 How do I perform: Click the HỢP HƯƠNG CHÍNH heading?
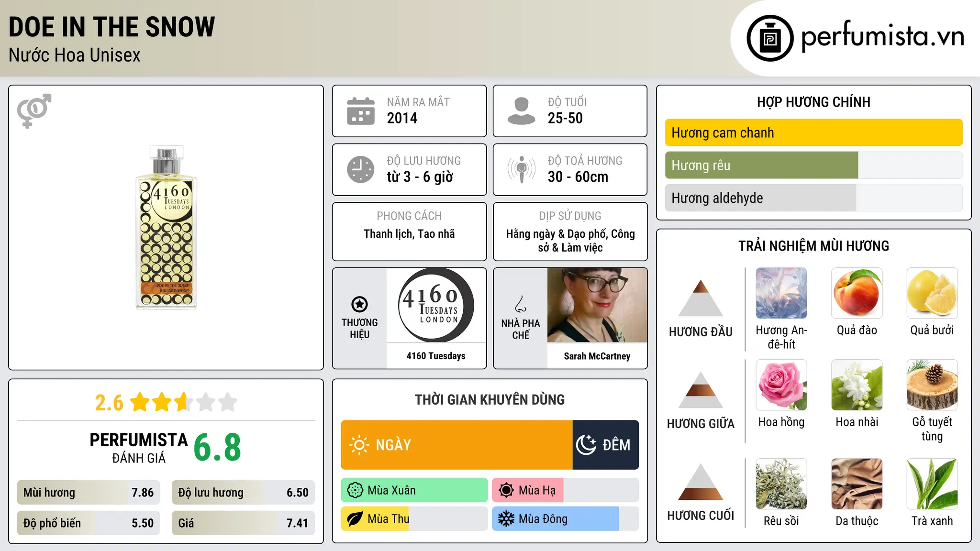(813, 102)
